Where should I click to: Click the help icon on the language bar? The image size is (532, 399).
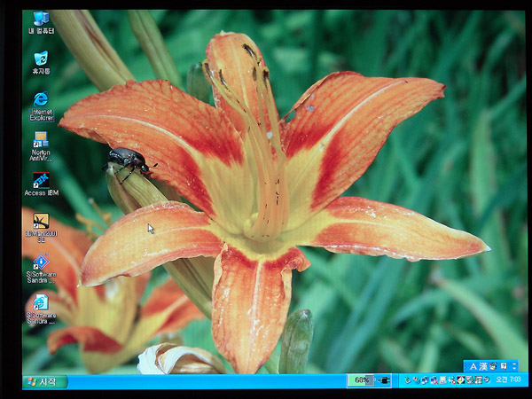coord(504,366)
